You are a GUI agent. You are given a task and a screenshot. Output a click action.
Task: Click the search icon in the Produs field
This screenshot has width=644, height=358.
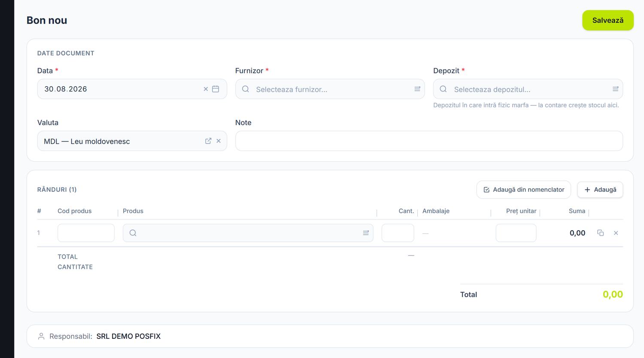click(133, 233)
